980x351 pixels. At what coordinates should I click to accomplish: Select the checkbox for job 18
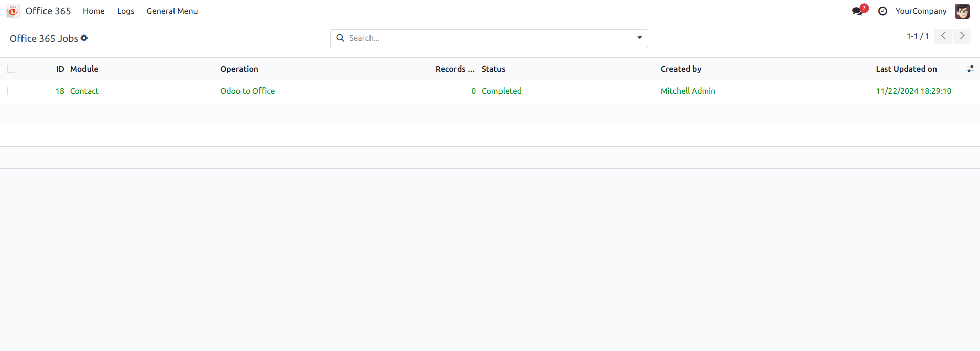point(11,91)
